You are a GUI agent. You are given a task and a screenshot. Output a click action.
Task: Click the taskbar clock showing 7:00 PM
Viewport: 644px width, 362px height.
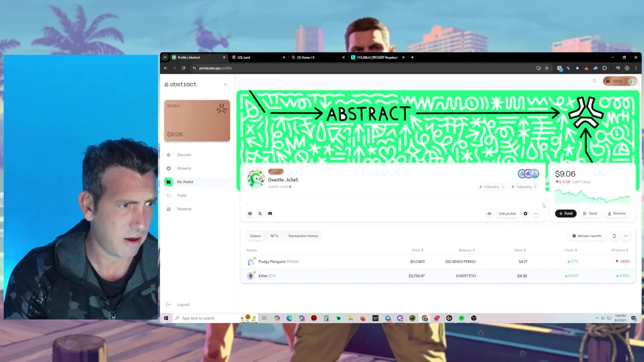(x=620, y=318)
